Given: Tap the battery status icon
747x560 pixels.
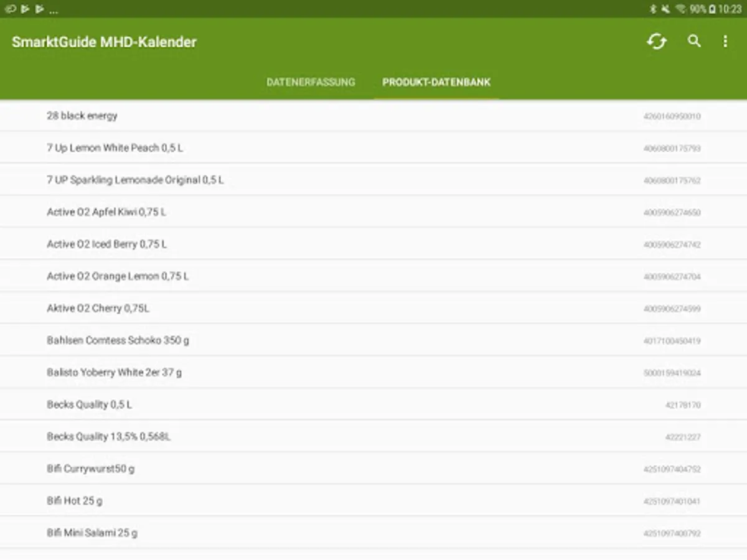Looking at the screenshot, I should (712, 9).
